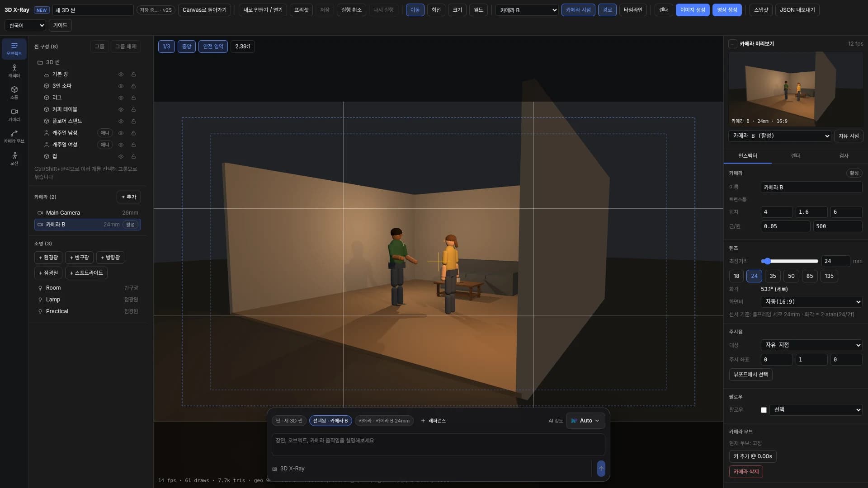The width and height of the screenshot is (868, 488).
Task: Collapse the 카메라 미리보기 panel
Action: (732, 44)
